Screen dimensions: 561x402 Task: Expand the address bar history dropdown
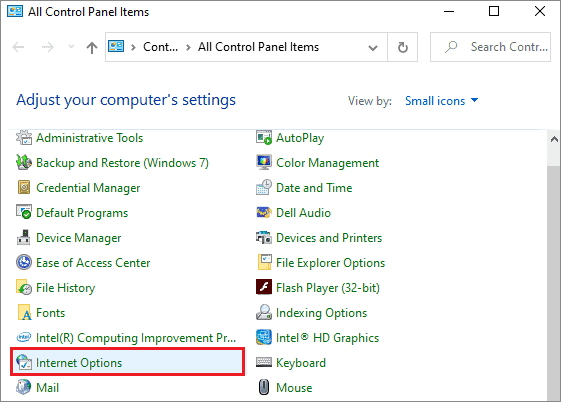[373, 48]
